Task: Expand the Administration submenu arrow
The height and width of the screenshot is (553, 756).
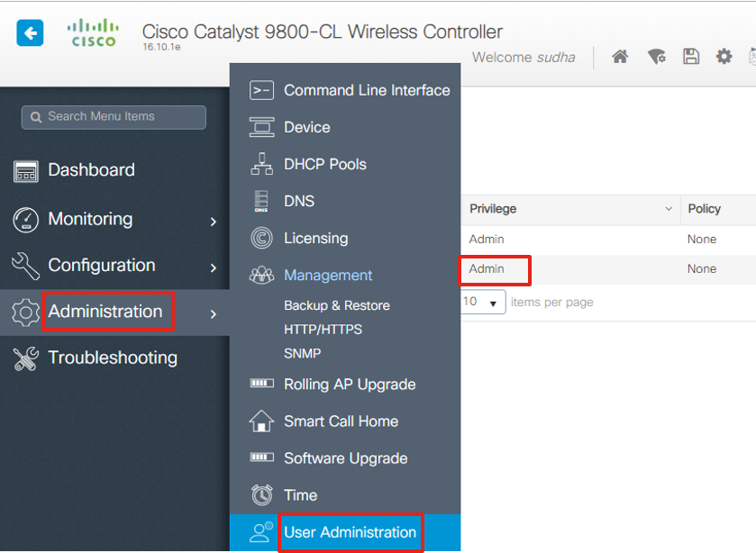Action: coord(214,314)
